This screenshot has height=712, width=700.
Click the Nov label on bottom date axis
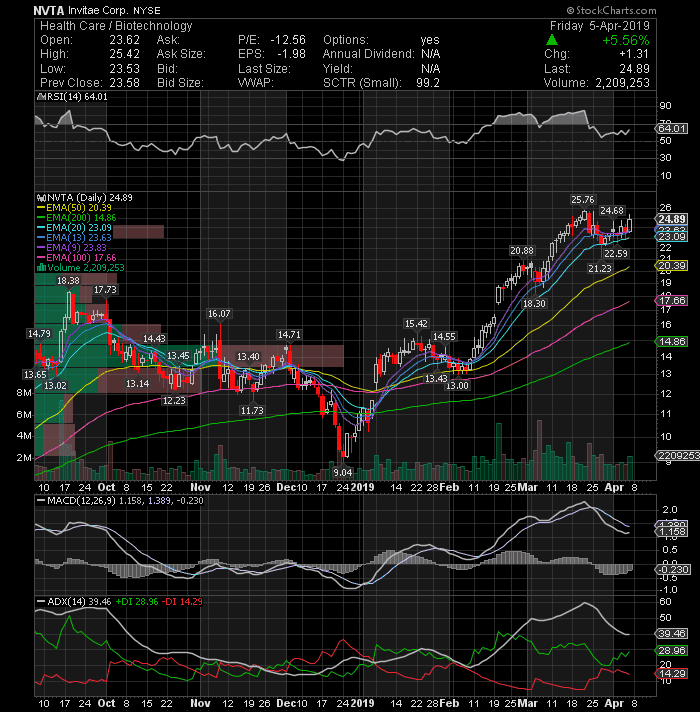[200, 703]
